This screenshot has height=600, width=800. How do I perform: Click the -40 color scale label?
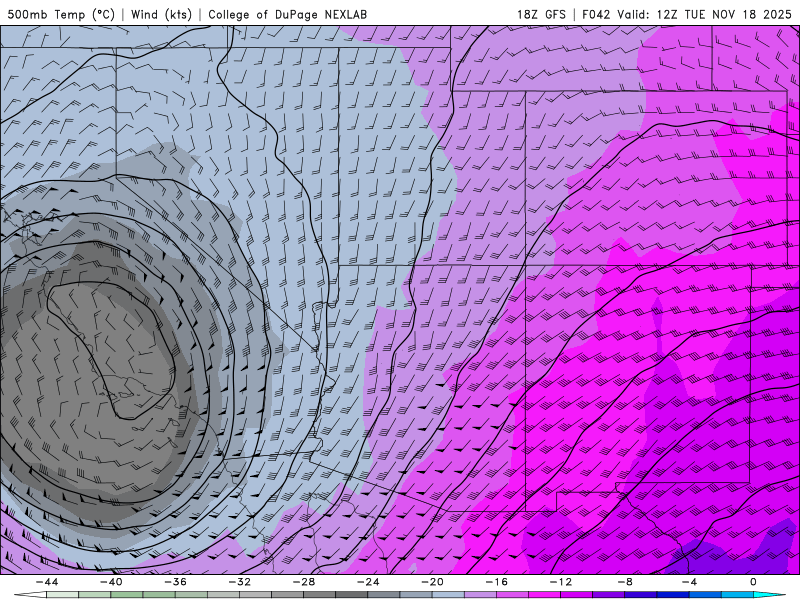coord(111,582)
